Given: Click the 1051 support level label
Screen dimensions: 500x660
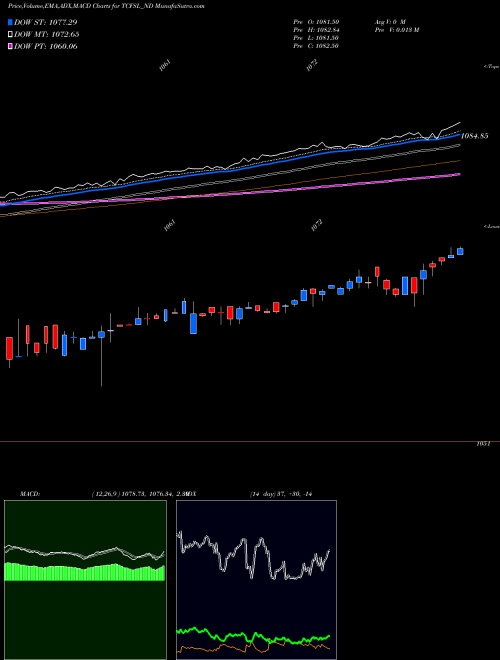Looking at the screenshot, I should pyautogui.click(x=483, y=444).
